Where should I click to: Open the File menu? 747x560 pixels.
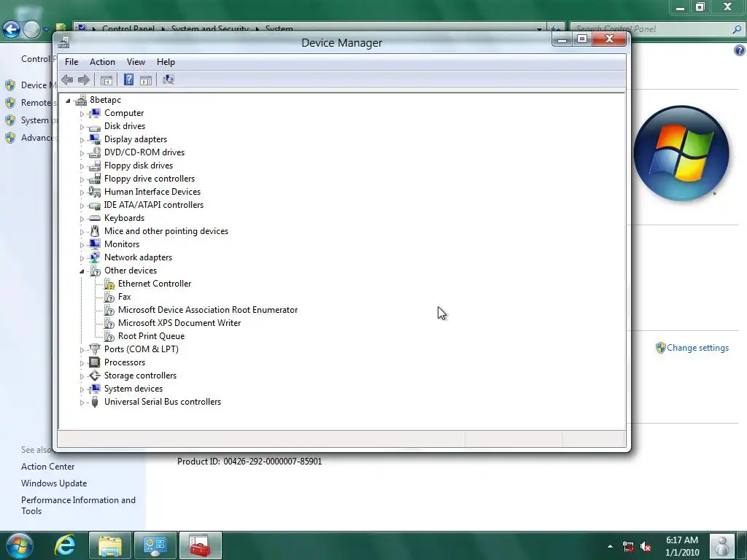[x=71, y=62]
